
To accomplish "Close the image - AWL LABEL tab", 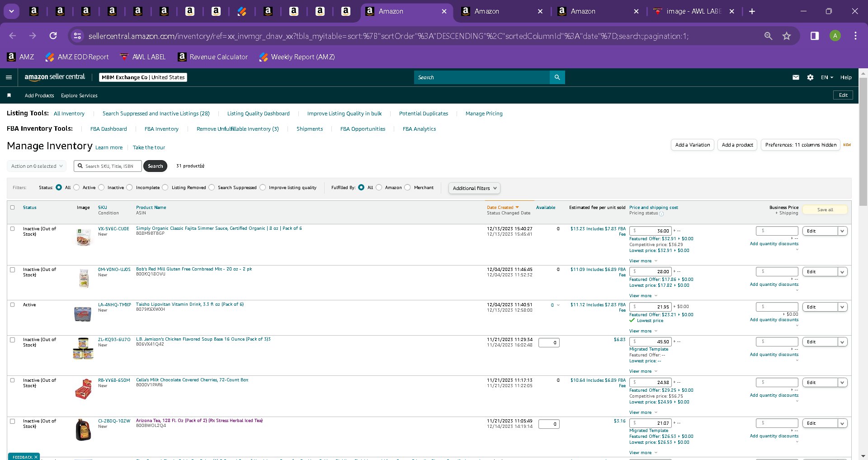I will coord(731,11).
